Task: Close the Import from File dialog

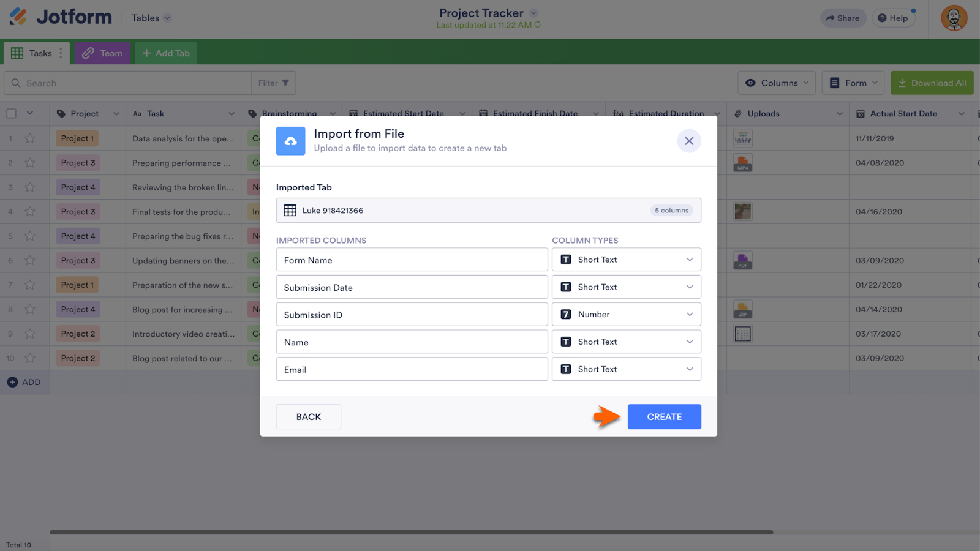Action: (x=689, y=141)
